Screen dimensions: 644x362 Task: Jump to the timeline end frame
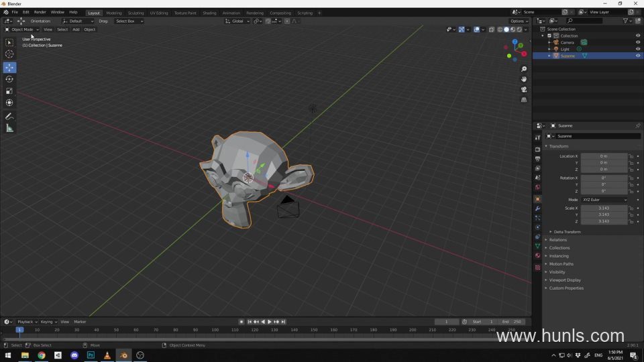pos(283,322)
